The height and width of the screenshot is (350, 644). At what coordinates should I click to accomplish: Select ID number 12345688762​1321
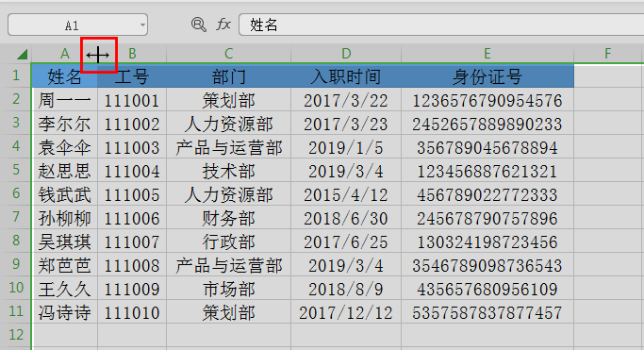point(487,171)
